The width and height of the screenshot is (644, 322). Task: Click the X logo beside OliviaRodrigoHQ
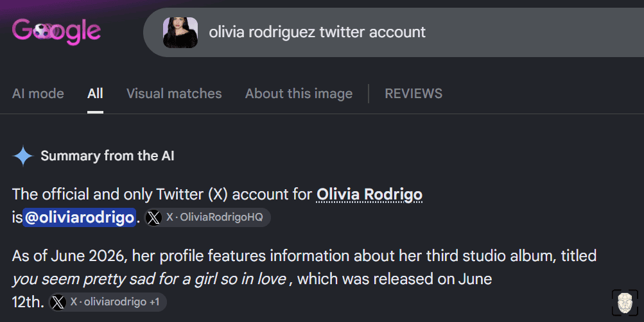(x=153, y=218)
